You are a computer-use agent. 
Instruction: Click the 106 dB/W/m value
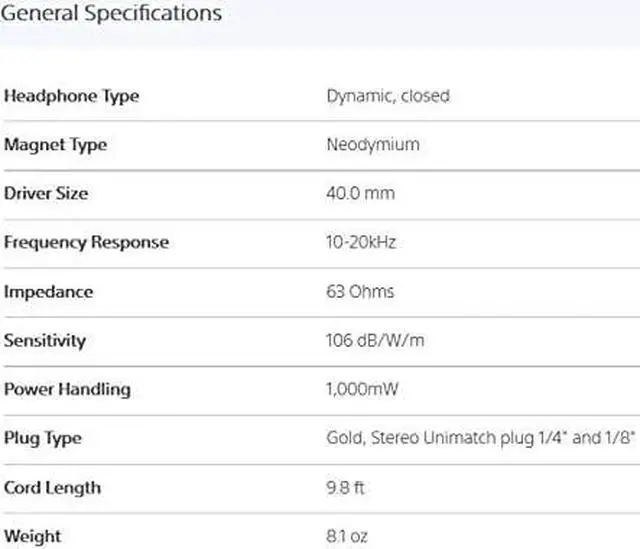tap(376, 340)
